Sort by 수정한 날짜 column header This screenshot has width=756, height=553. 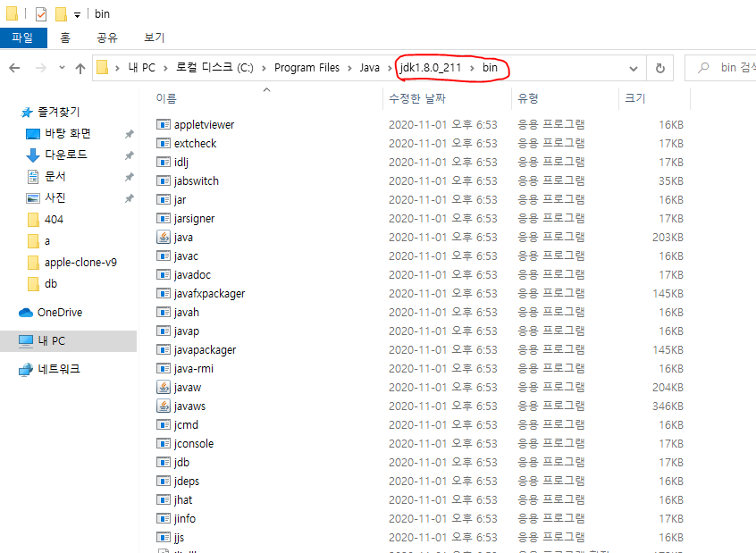pos(417,98)
